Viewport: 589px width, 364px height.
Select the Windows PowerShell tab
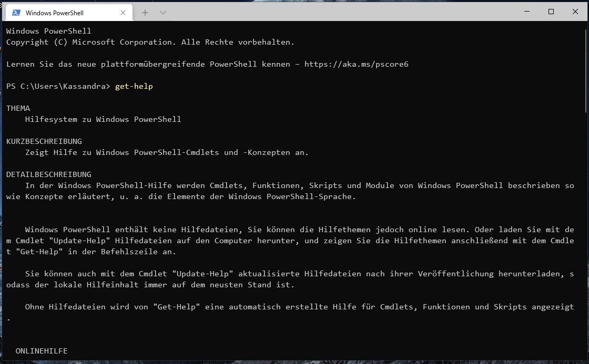click(69, 13)
